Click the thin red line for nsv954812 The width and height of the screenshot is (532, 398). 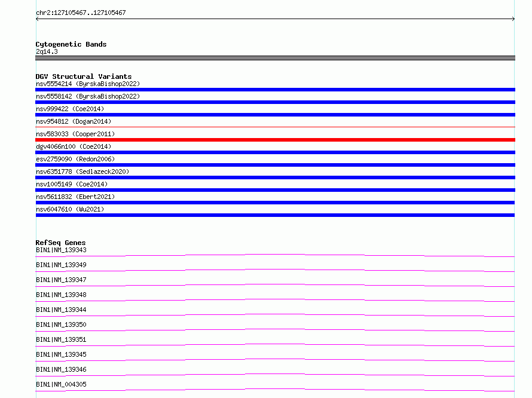tap(275, 127)
